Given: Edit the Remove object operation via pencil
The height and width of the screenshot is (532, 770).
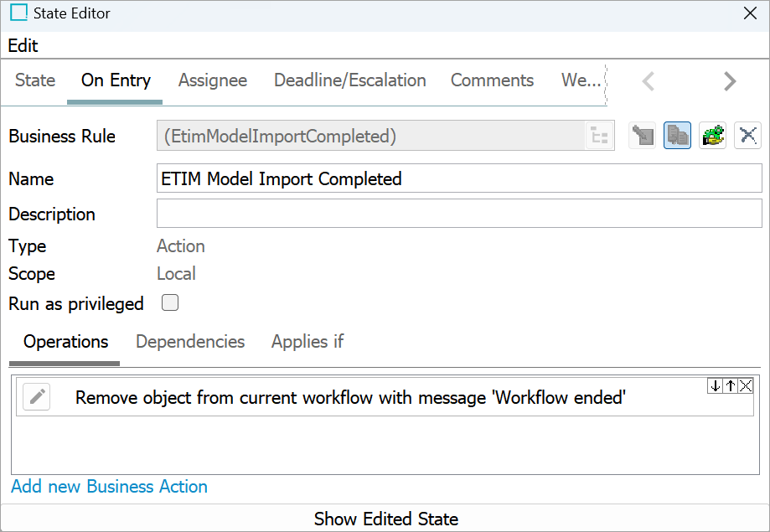Looking at the screenshot, I should tap(37, 397).
